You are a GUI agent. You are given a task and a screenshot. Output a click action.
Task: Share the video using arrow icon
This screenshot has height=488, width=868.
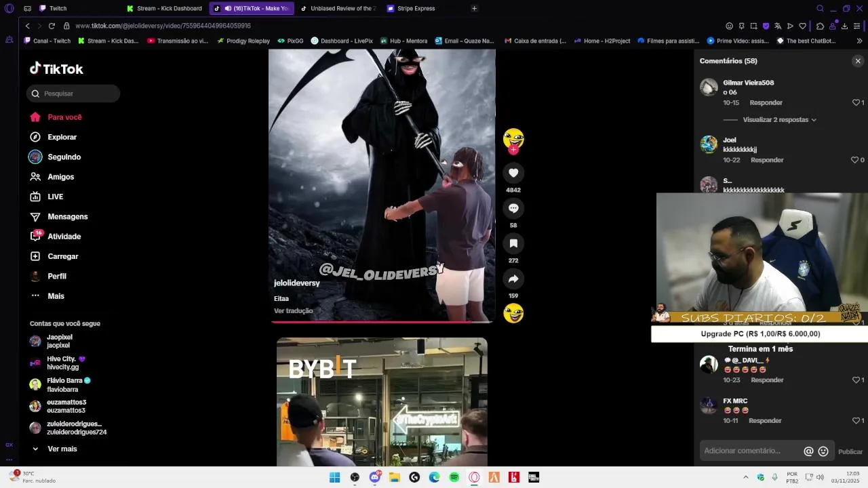tap(513, 279)
